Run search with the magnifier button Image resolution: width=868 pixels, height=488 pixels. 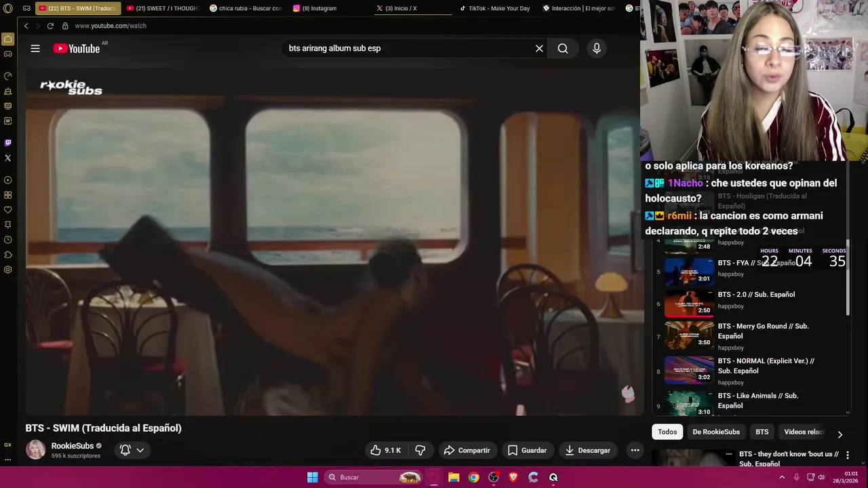pos(563,48)
